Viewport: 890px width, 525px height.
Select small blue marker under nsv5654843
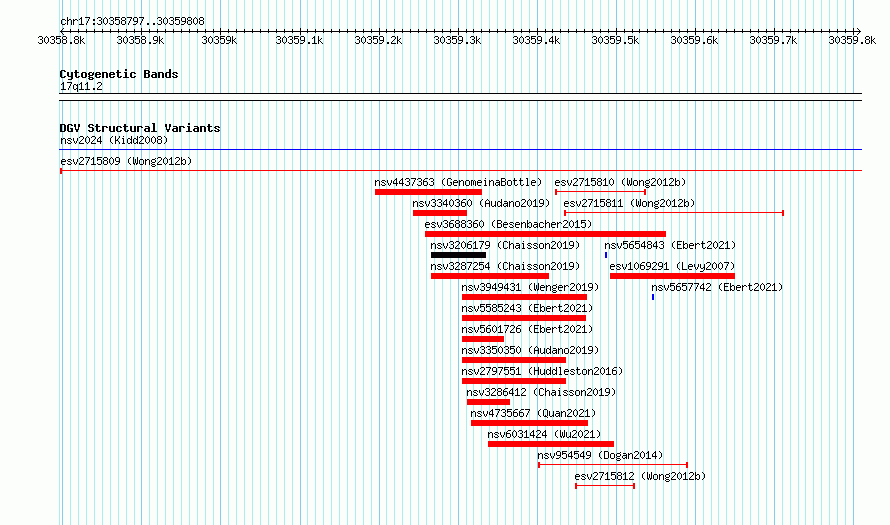606,255
